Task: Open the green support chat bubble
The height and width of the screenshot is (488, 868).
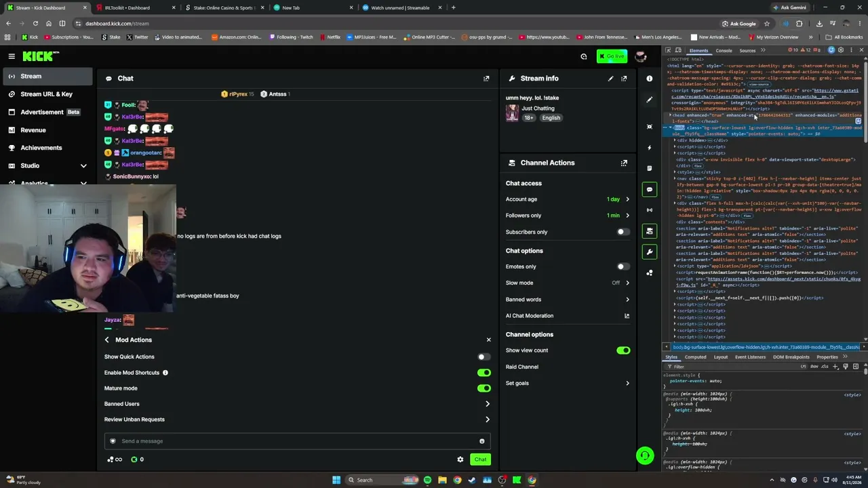Action: [x=645, y=455]
